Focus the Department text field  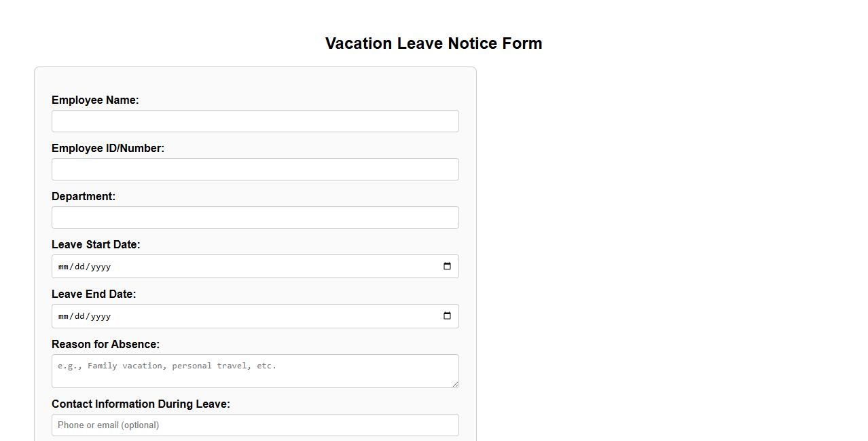click(255, 217)
